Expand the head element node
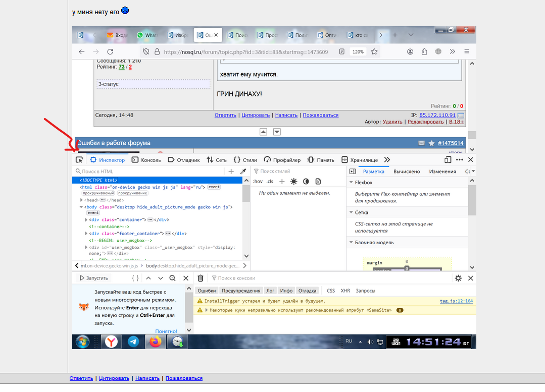The width and height of the screenshot is (545, 392). [81, 200]
